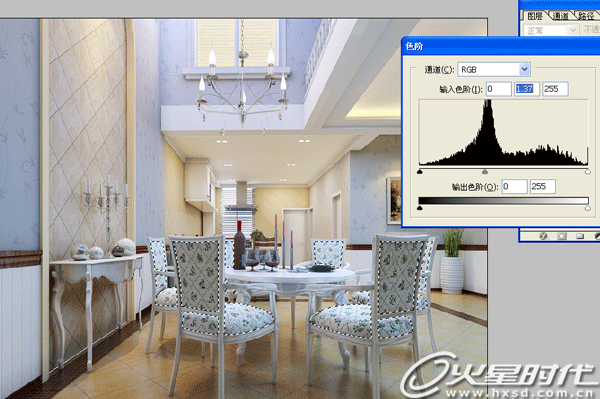The width and height of the screenshot is (600, 399).
Task: Click the add layer mask icon
Action: (x=562, y=236)
